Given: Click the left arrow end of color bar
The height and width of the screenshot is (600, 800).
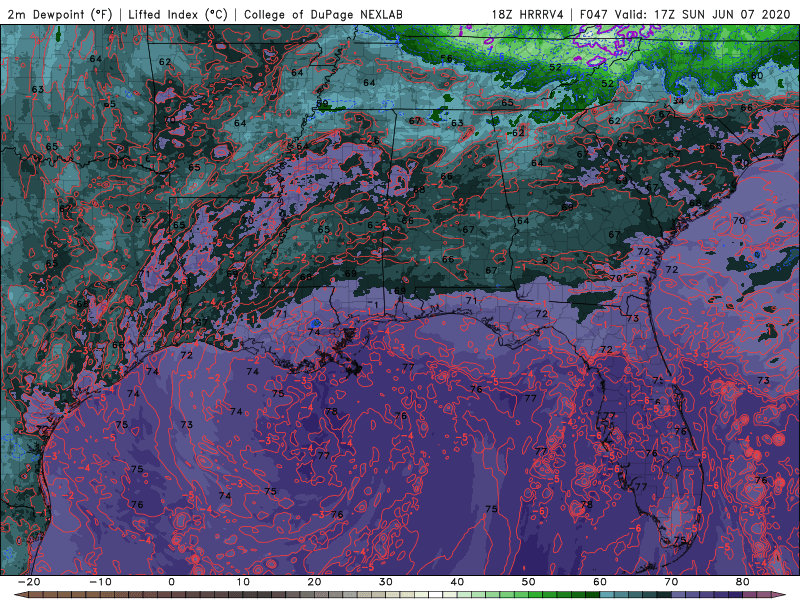Looking at the screenshot, I should coord(20,595).
